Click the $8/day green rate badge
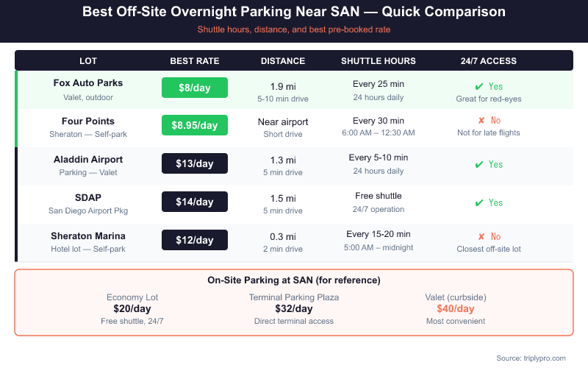This screenshot has width=588, height=368. click(x=195, y=88)
